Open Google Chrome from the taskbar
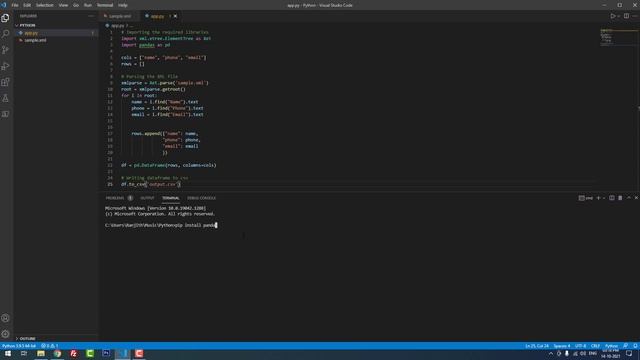 pyautogui.click(x=57, y=353)
